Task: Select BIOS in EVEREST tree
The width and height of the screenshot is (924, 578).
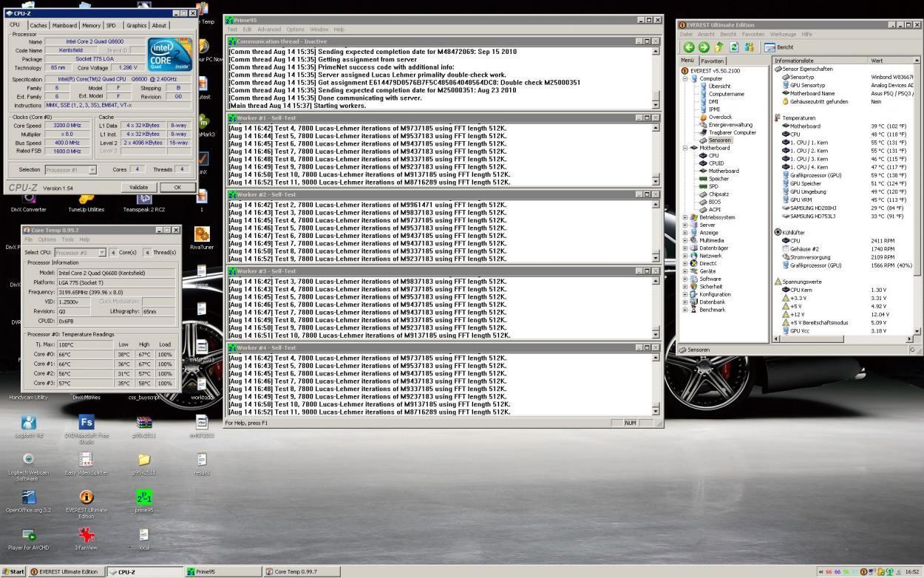Action: (x=715, y=202)
